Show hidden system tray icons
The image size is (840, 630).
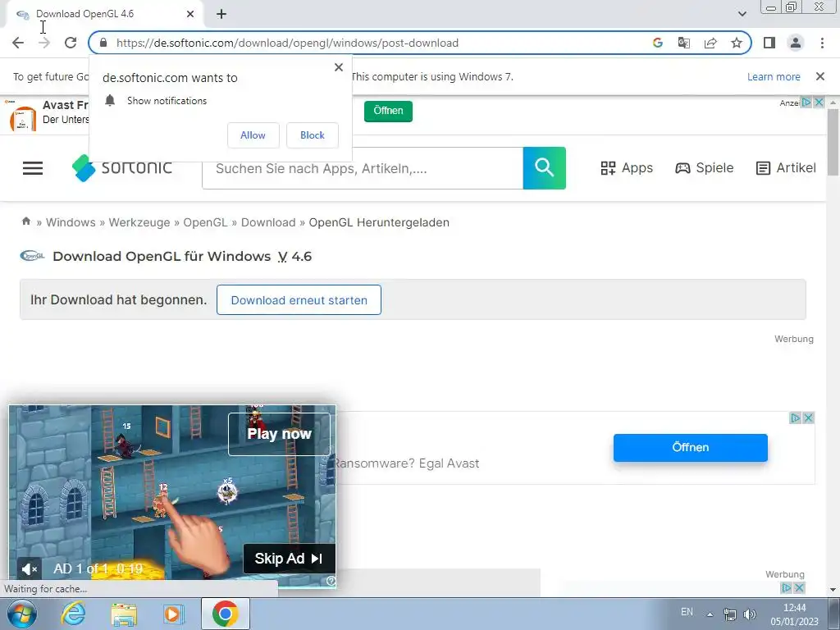coord(710,614)
